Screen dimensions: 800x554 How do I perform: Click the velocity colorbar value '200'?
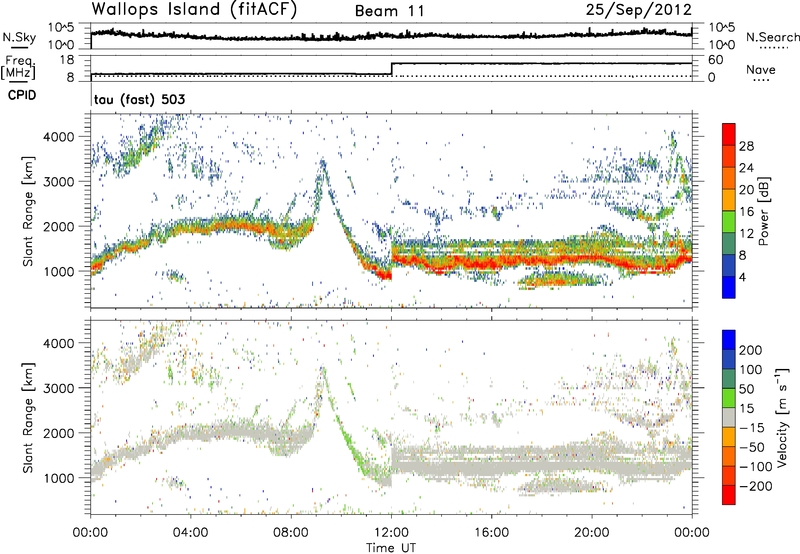pyautogui.click(x=751, y=350)
